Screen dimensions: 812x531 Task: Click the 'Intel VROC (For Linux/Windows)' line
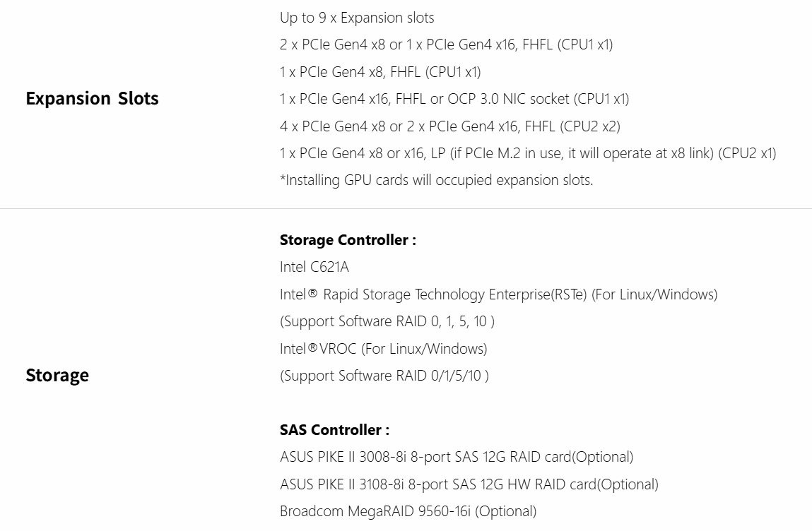pyautogui.click(x=383, y=349)
